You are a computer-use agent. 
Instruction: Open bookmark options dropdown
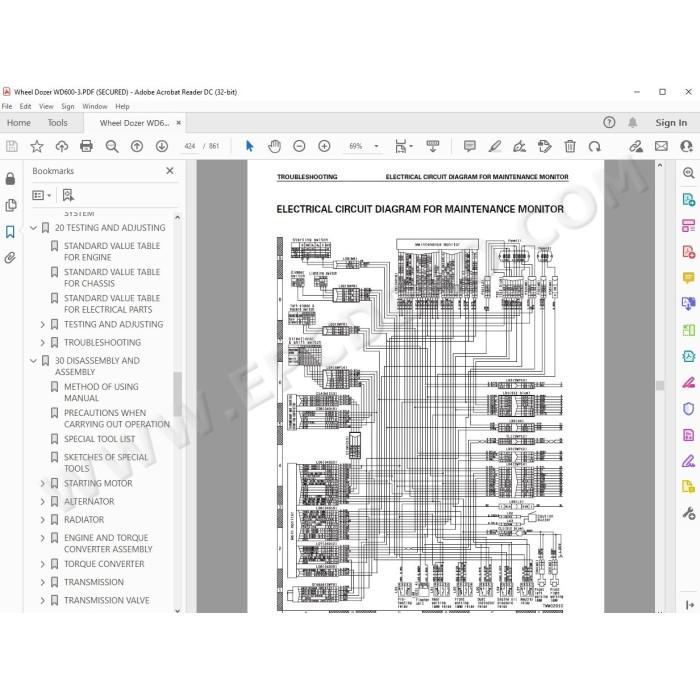42,195
